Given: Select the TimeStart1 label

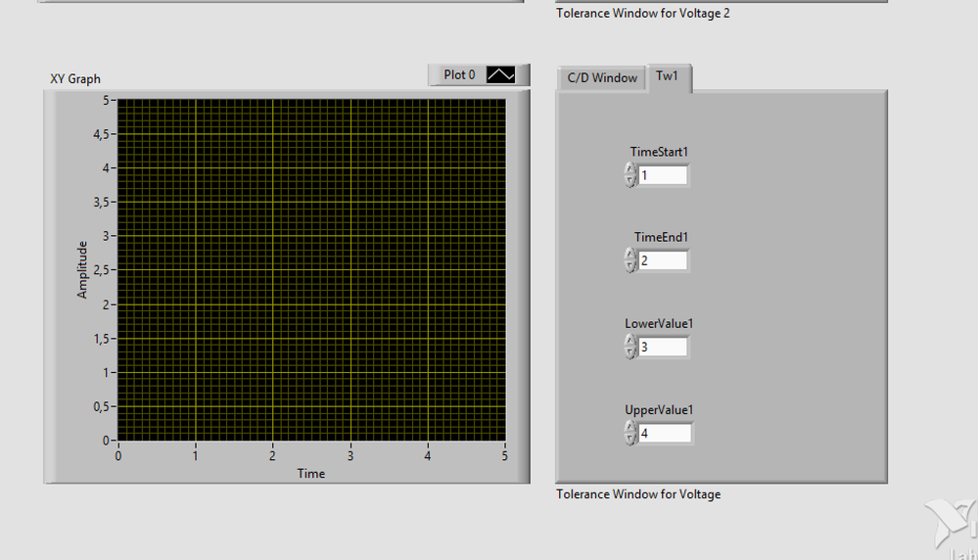Looking at the screenshot, I should point(659,152).
